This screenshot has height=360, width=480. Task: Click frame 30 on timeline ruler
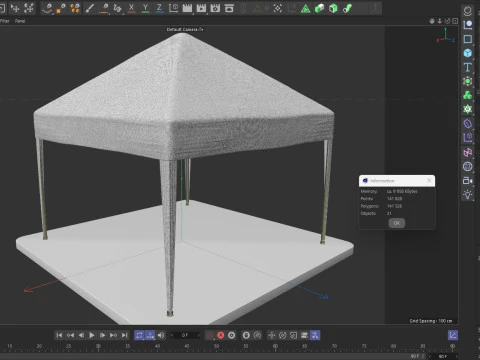98,346
